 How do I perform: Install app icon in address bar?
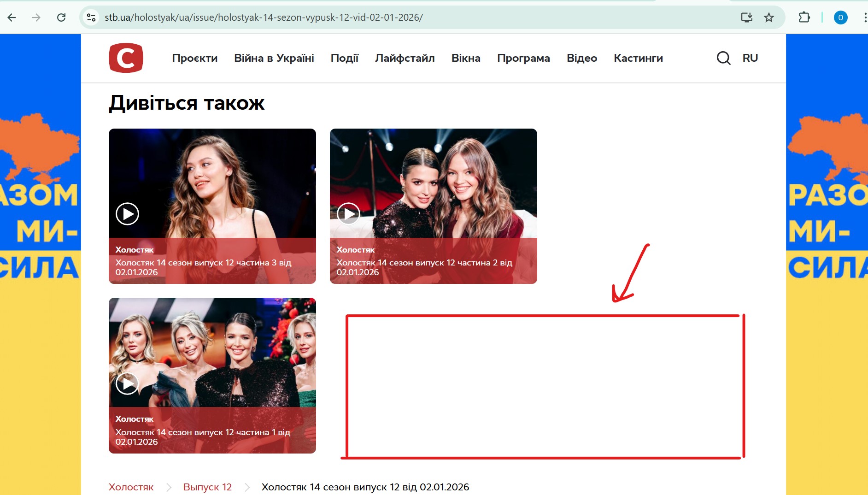tap(746, 18)
